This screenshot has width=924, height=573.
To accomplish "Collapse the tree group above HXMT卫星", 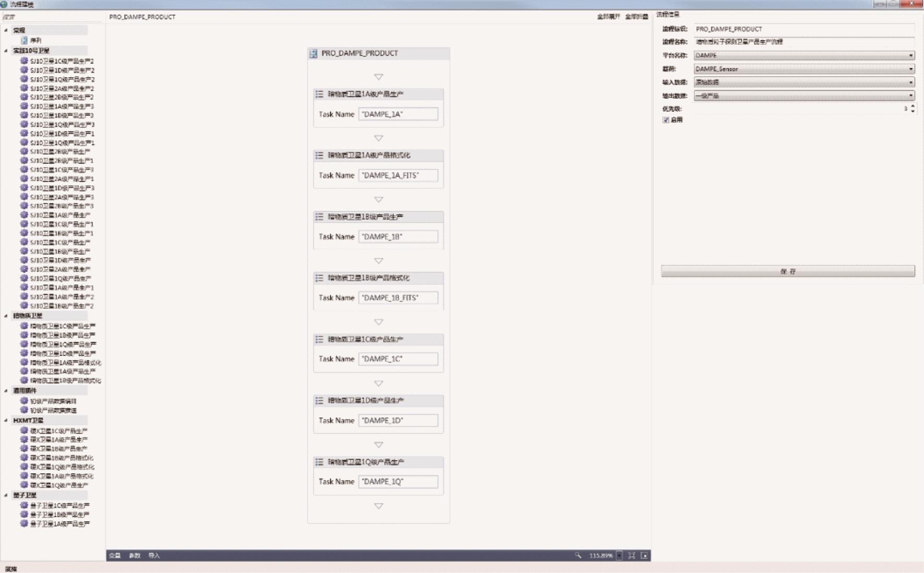I will point(6,390).
